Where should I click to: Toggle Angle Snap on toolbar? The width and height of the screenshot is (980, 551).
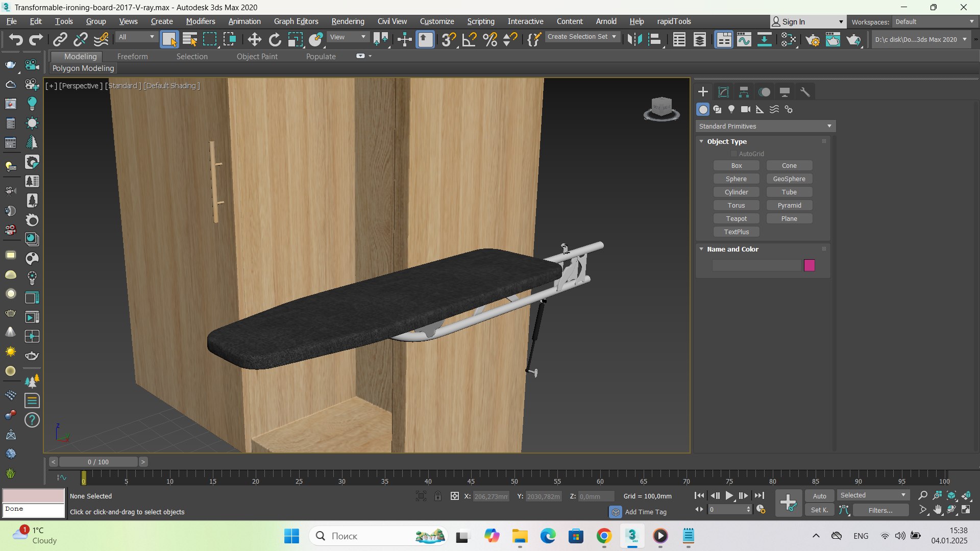[x=469, y=39]
